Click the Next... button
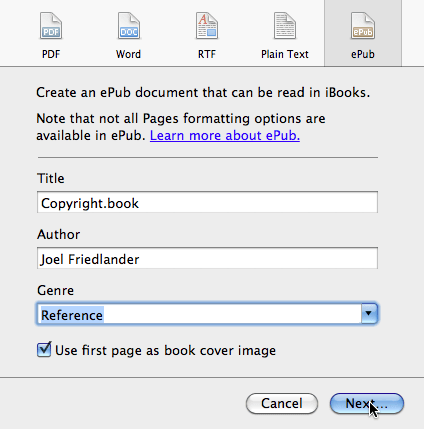 click(x=367, y=403)
